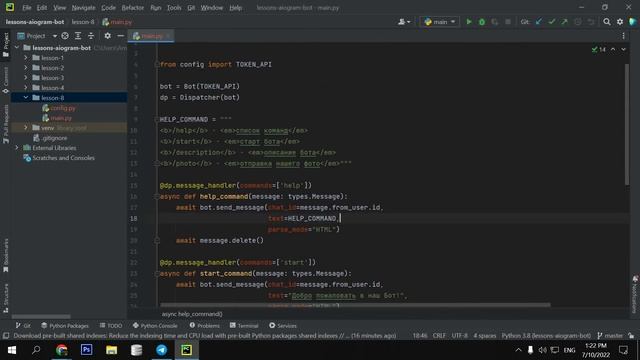The width and height of the screenshot is (640, 360).
Task: Open the Services tool window
Action: [283, 326]
